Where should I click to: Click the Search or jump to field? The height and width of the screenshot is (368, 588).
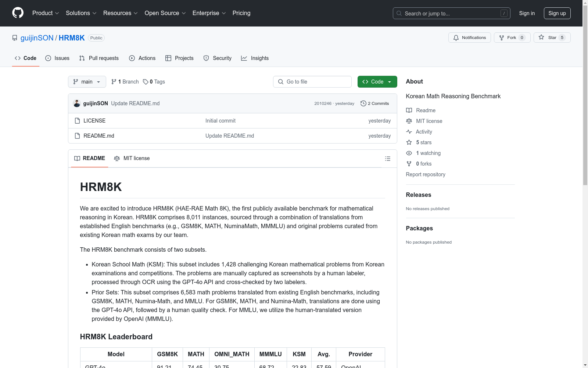point(452,13)
